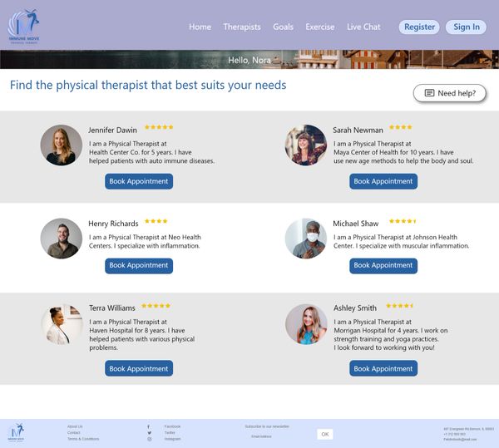
Task: Click Jennifer Dawin's star rating
Action: 159,127
